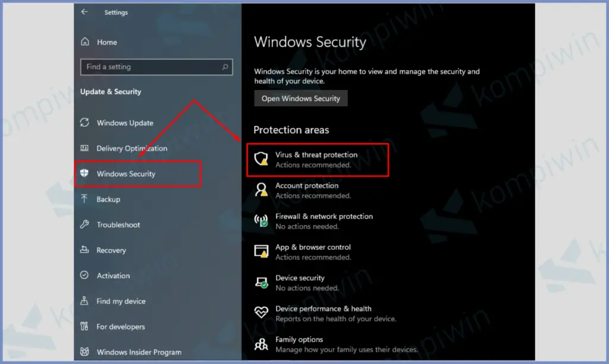Image resolution: width=609 pixels, height=364 pixels.
Task: Click the search magnifier icon
Action: click(x=225, y=67)
